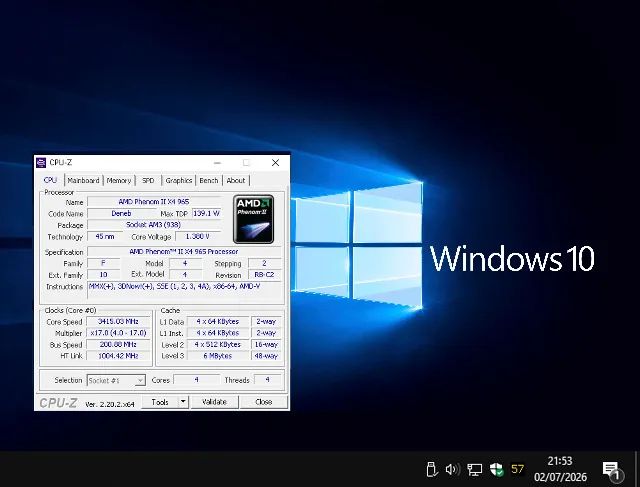Open the network tray icon

(x=474, y=469)
